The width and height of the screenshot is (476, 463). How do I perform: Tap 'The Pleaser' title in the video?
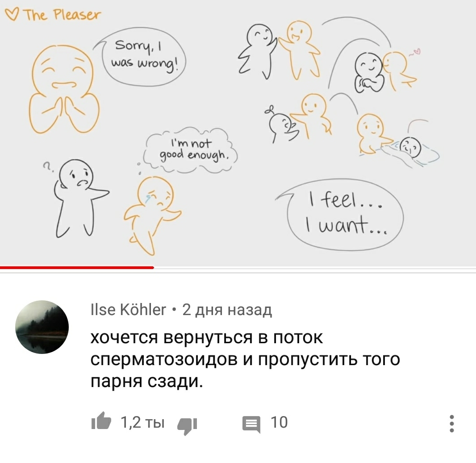62,15
